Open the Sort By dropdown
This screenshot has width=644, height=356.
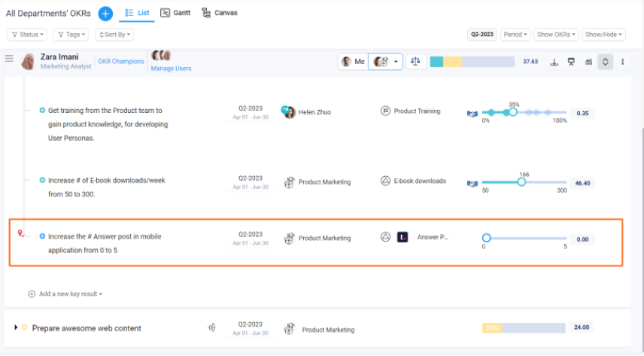coord(114,35)
